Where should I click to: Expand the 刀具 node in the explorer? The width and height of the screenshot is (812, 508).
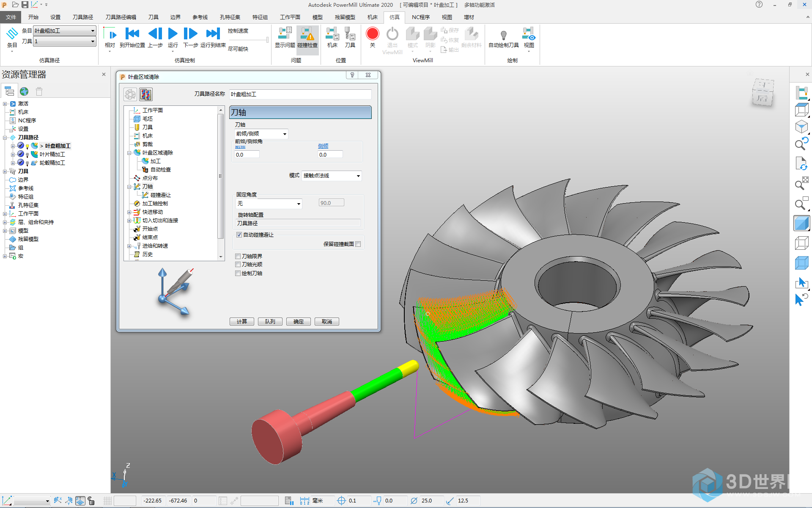[x=5, y=171]
